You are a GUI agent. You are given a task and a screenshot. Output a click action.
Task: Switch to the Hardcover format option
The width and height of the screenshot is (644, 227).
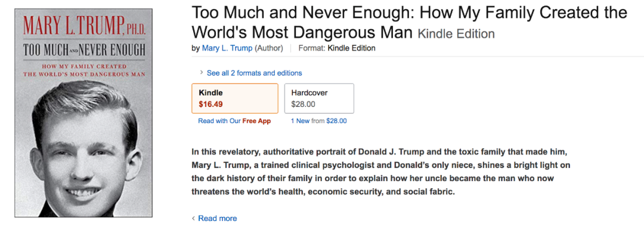pos(319,99)
